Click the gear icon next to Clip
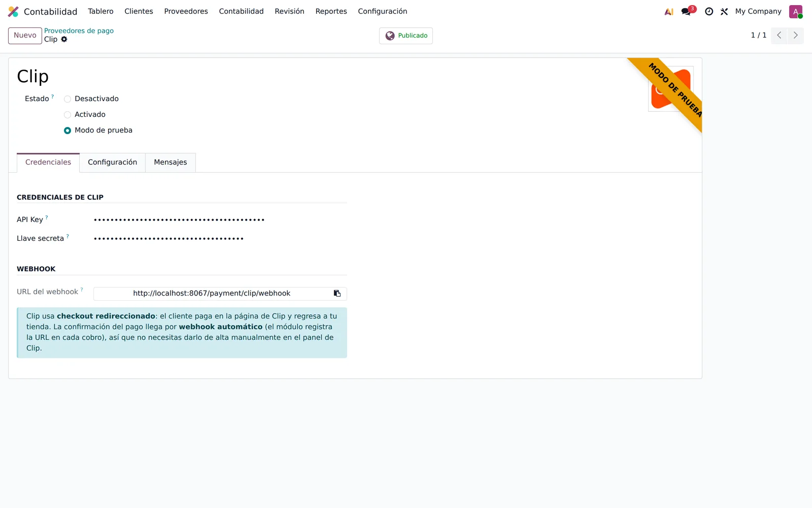 pyautogui.click(x=64, y=39)
